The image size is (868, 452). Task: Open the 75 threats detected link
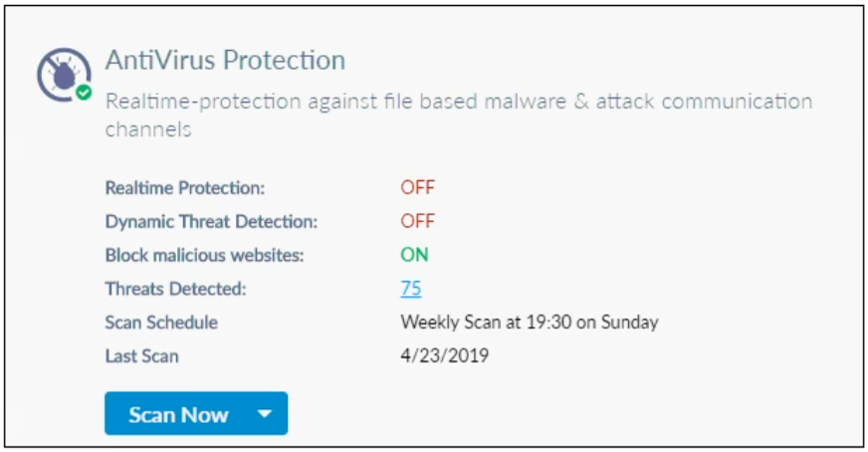point(410,289)
